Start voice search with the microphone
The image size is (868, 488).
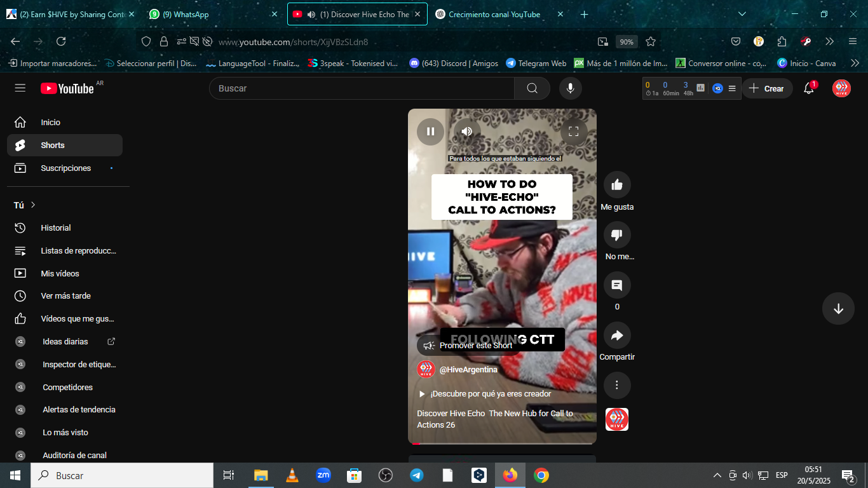coord(571,88)
